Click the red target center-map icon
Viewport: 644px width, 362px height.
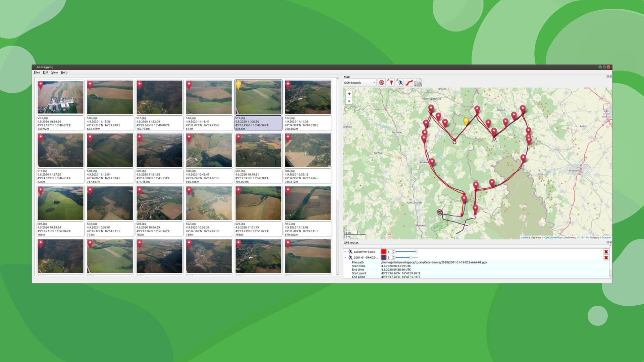[381, 83]
